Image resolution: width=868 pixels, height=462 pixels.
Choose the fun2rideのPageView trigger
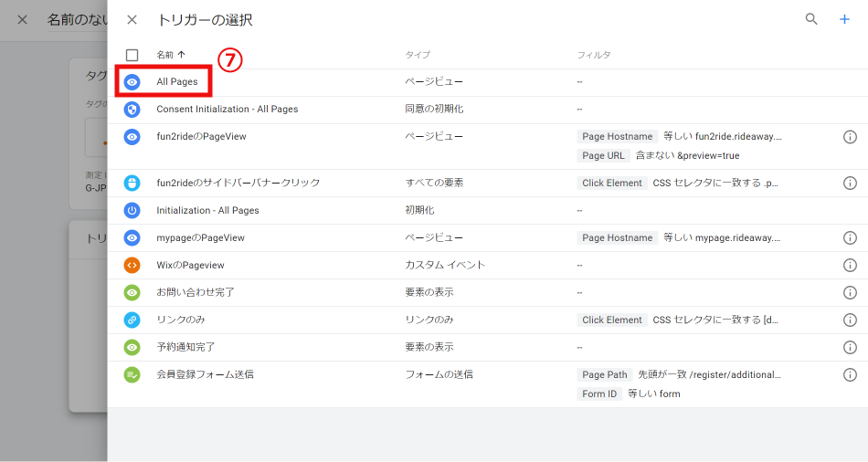tap(201, 137)
